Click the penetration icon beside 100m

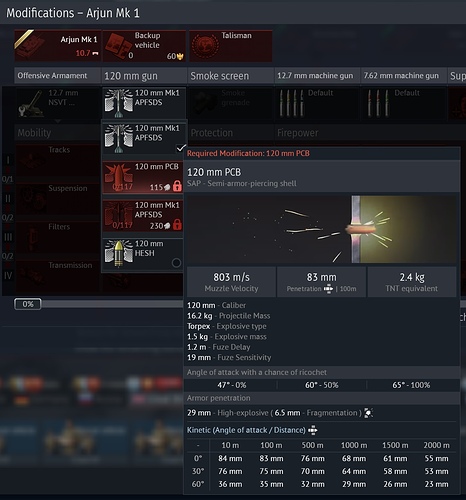coord(328,289)
